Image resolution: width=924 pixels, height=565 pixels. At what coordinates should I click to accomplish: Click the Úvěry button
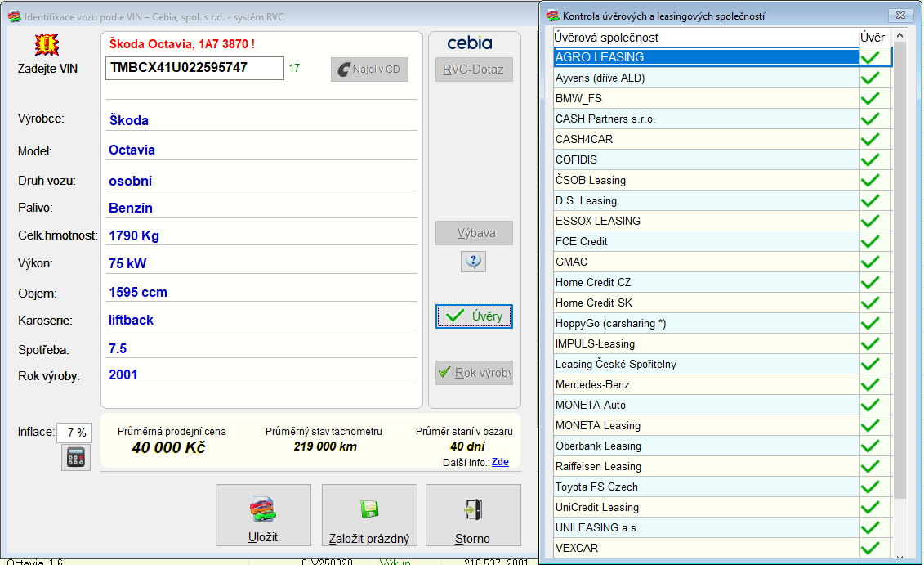[x=474, y=316]
